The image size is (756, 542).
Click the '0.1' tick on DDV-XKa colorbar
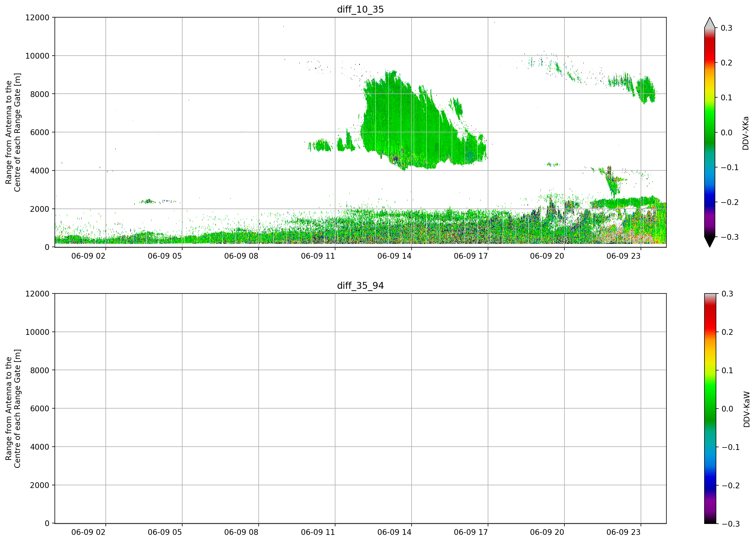pyautogui.click(x=726, y=98)
